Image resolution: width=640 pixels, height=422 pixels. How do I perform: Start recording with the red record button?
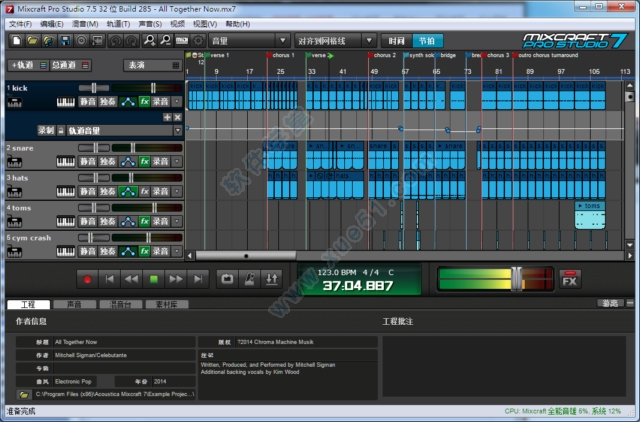pos(87,279)
